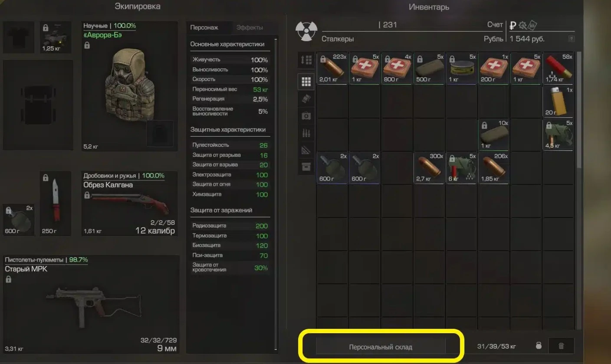Filter inventory by grenades icon
Image resolution: width=611 pixels, height=364 pixels.
click(306, 98)
